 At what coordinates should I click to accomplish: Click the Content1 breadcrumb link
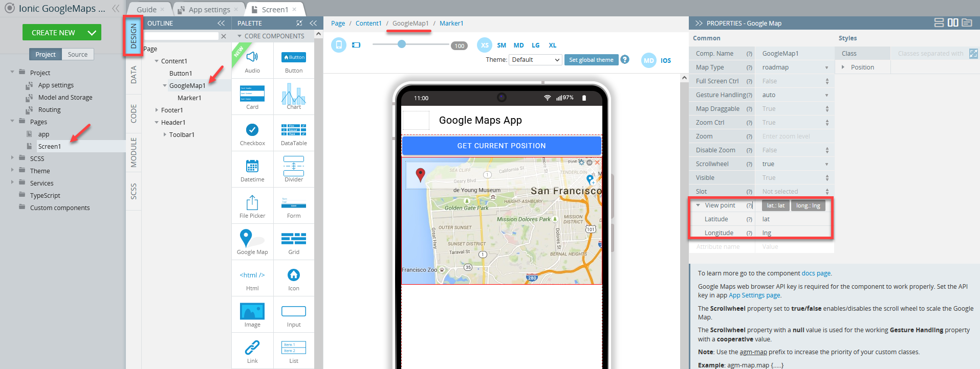368,23
